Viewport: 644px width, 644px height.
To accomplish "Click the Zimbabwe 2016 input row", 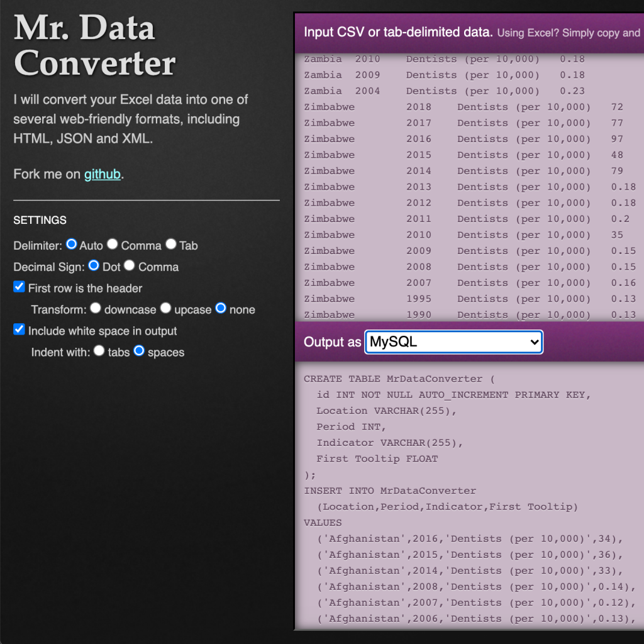I will (x=464, y=140).
